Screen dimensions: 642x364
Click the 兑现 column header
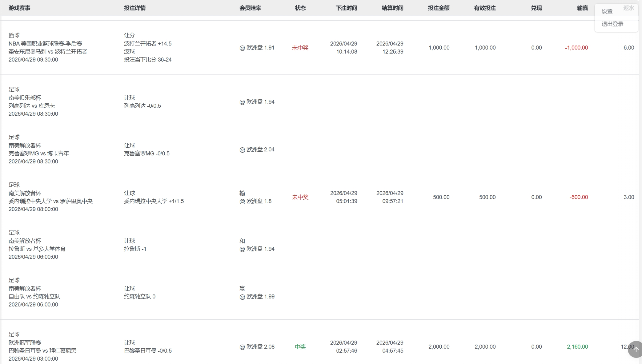point(536,8)
